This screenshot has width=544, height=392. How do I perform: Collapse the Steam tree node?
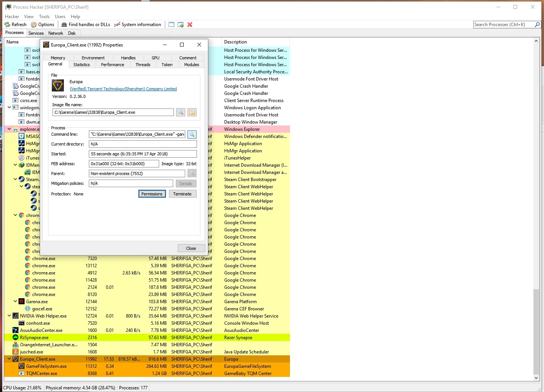(15, 180)
